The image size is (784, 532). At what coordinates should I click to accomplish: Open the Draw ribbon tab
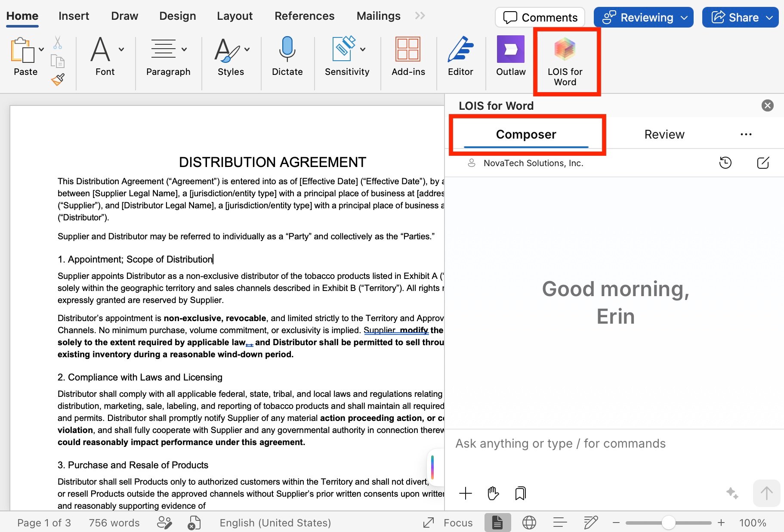point(124,16)
